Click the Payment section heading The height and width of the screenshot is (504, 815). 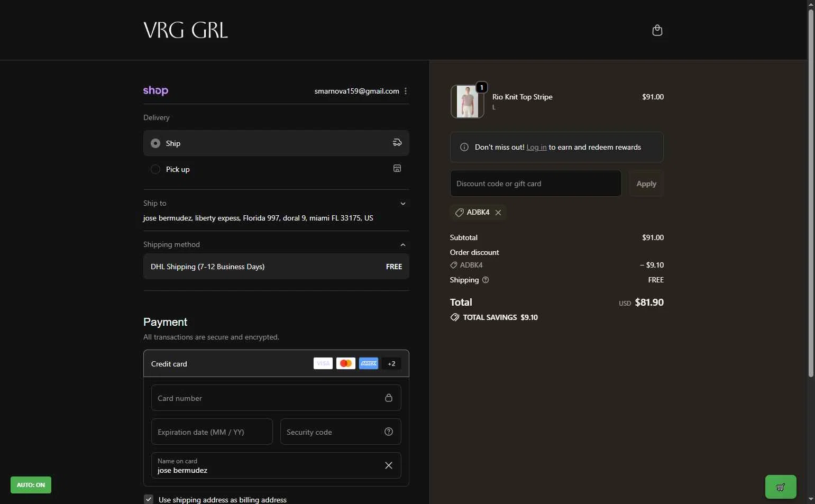point(165,322)
